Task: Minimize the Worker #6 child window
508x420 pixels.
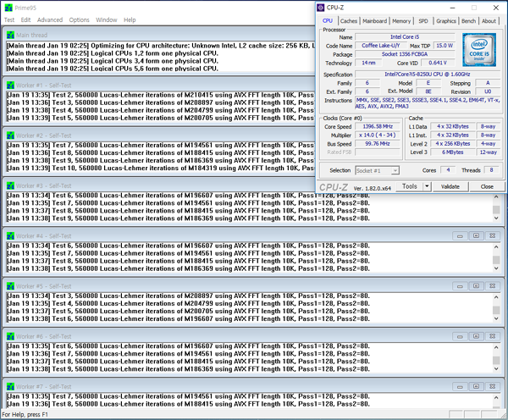Action: point(460,336)
